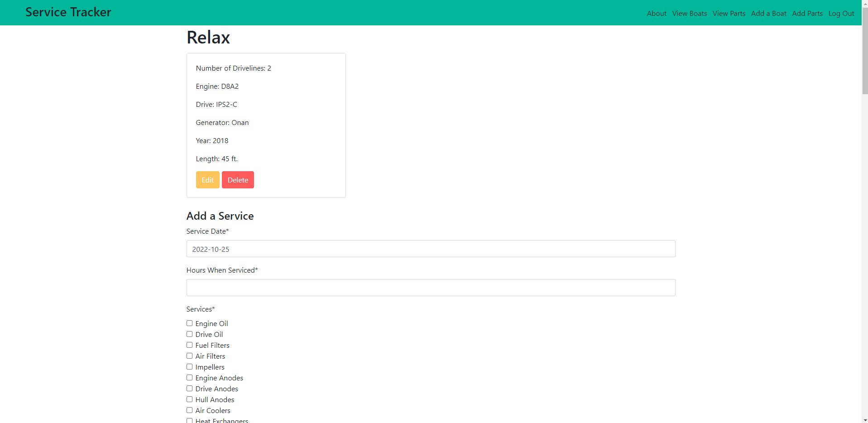The image size is (868, 423).
Task: Check the Air Filters checkbox
Action: (x=189, y=356)
